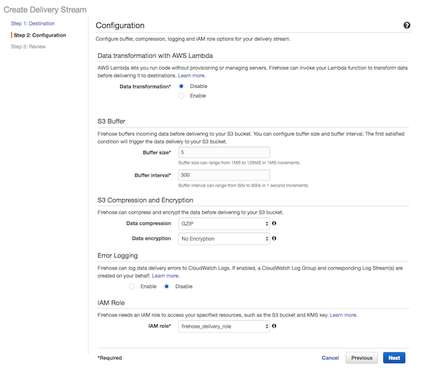The height and width of the screenshot is (370, 422).
Task: Click info icon next to IAM role
Action: click(x=274, y=326)
